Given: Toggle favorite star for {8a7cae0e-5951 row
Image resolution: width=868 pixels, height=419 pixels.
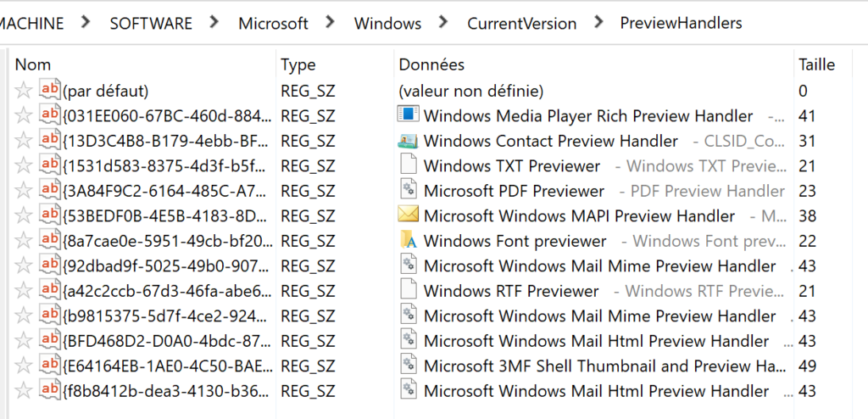Looking at the screenshot, I should click(23, 241).
